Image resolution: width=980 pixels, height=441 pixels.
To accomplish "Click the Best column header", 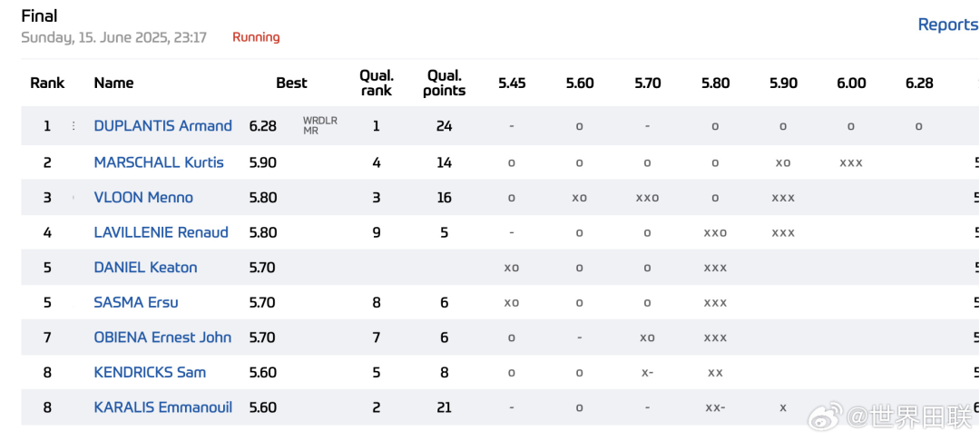I will pos(292,83).
